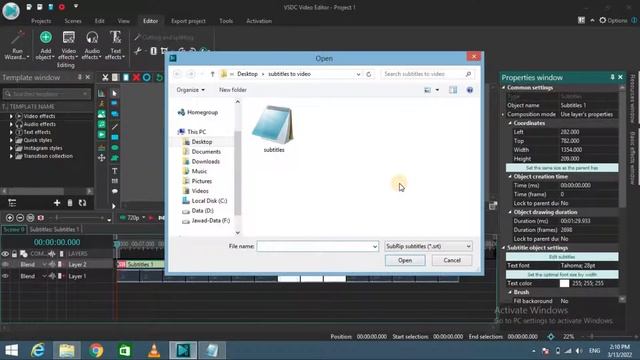Open Video effects in the ribbon
The height and width of the screenshot is (360, 640).
coord(69,45)
